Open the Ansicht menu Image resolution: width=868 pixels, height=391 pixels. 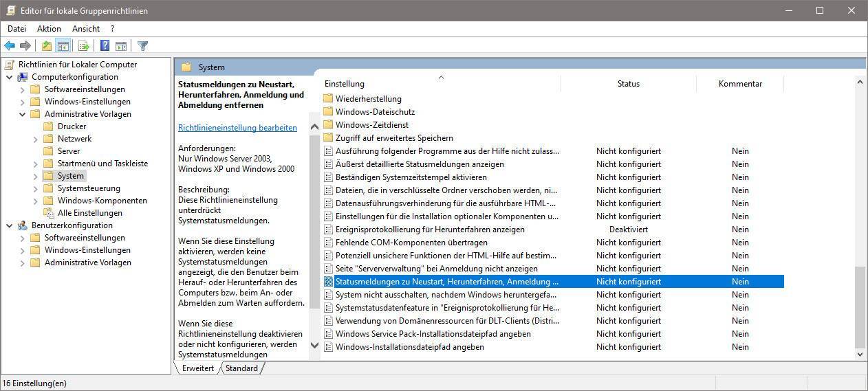point(86,29)
